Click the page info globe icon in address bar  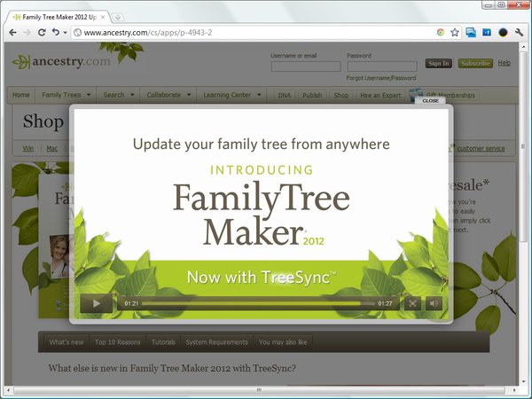pos(78,33)
